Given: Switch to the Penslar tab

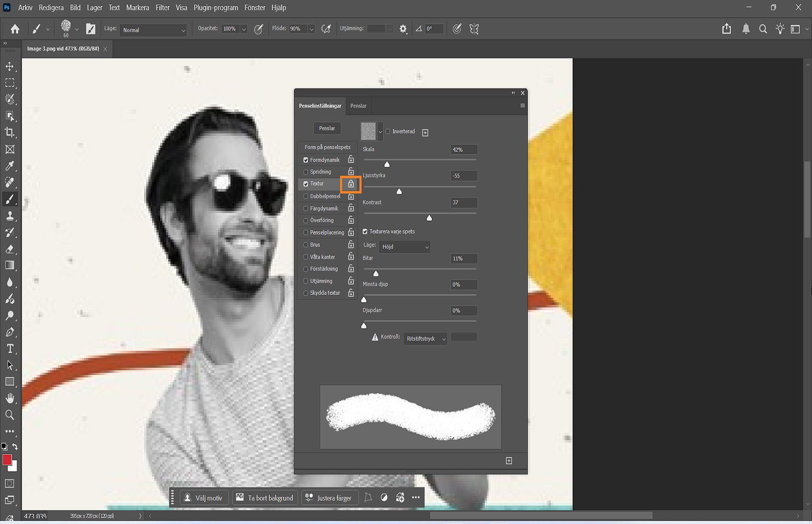Looking at the screenshot, I should point(358,106).
